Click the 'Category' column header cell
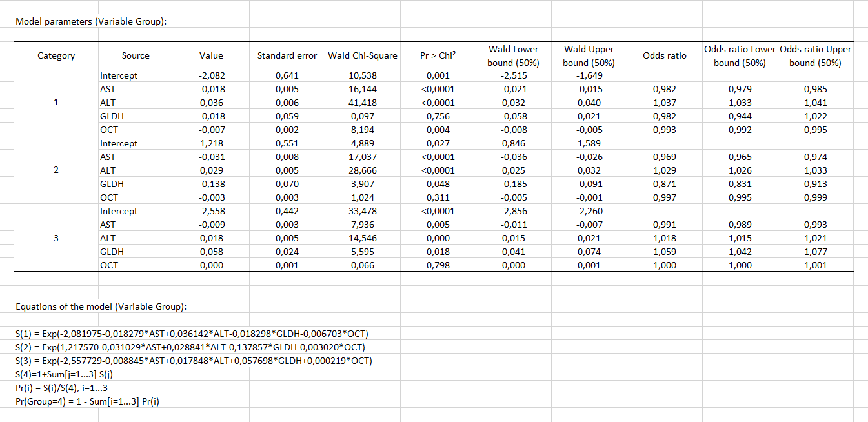868x422 pixels. (56, 56)
